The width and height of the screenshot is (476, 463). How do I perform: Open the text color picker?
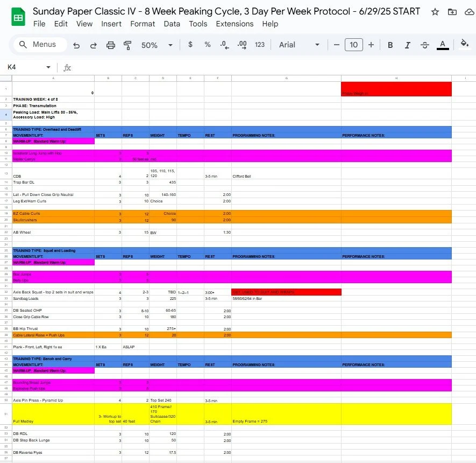(x=443, y=45)
